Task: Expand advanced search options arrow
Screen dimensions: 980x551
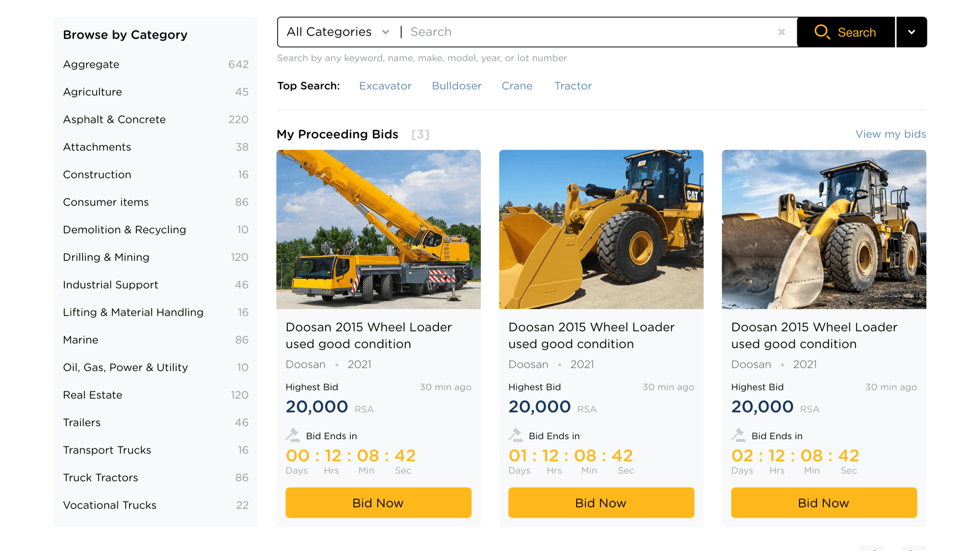Action: pyautogui.click(x=912, y=32)
